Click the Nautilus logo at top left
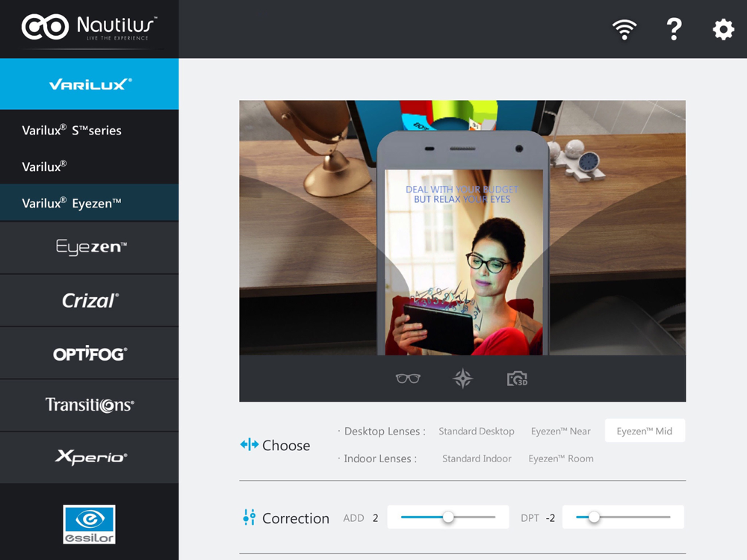This screenshot has height=560, width=747. tap(89, 28)
